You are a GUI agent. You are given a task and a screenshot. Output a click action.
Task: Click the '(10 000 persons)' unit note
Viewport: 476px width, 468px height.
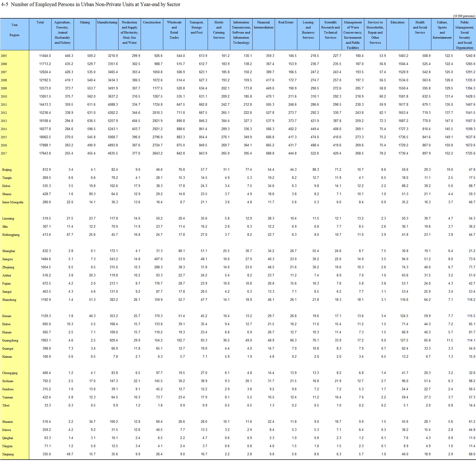tap(464, 16)
